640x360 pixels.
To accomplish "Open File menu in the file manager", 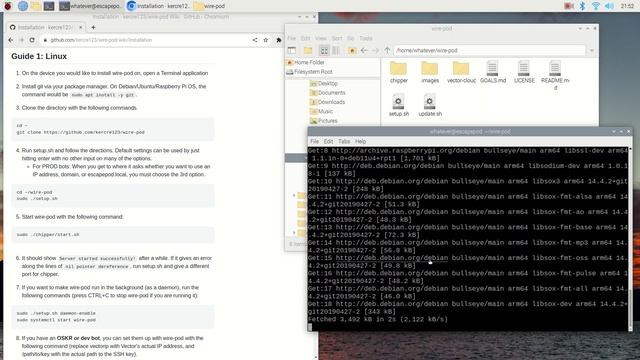I will 291,38.
